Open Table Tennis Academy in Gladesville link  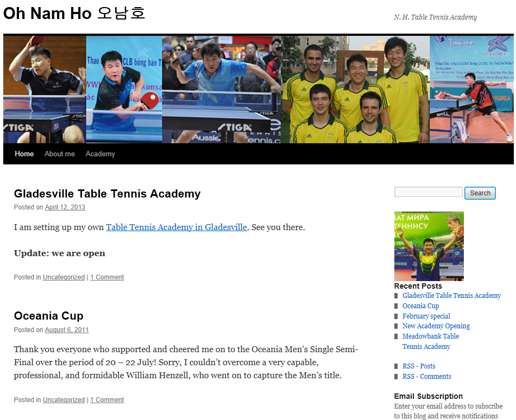coord(177,227)
